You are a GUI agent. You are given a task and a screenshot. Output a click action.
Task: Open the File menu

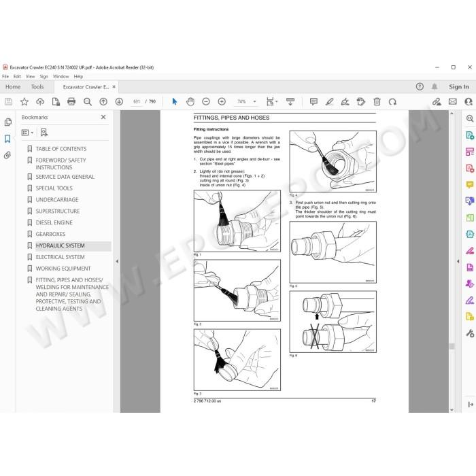5,76
